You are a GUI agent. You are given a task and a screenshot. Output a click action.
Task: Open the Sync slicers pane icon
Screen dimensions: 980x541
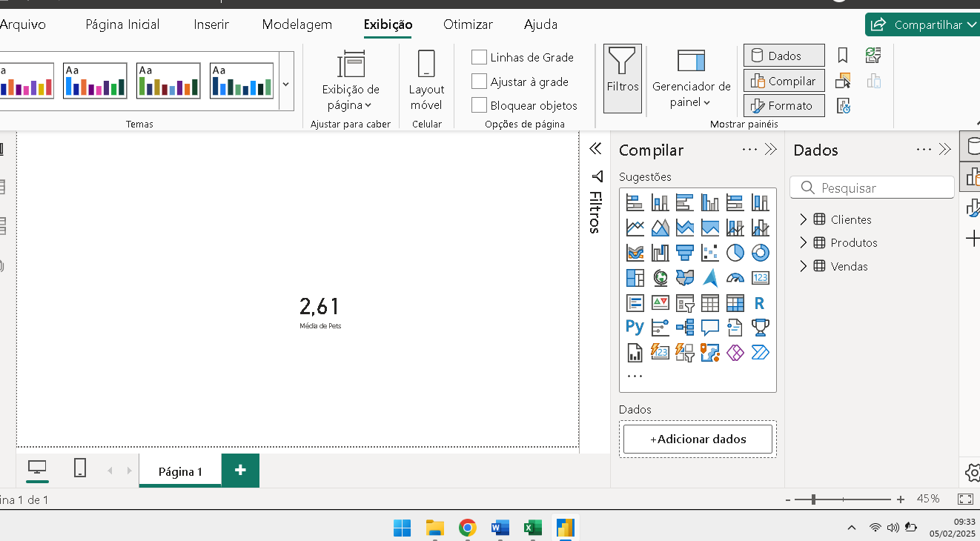[x=873, y=56]
